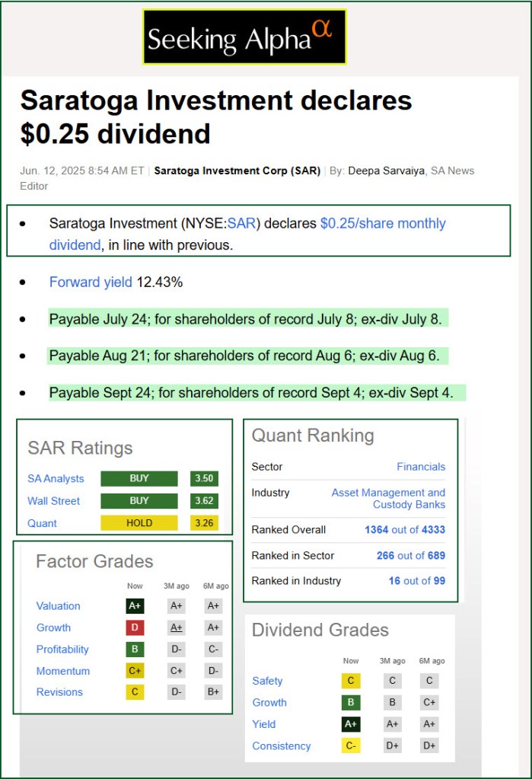This screenshot has height=779, width=532.
Task: Click the A+ Valuation grade under Now
Action: point(135,606)
